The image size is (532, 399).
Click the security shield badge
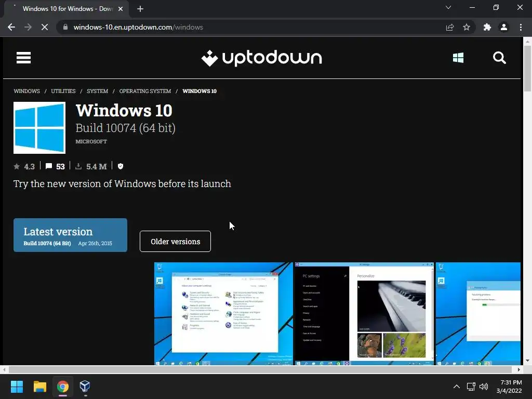tap(120, 166)
